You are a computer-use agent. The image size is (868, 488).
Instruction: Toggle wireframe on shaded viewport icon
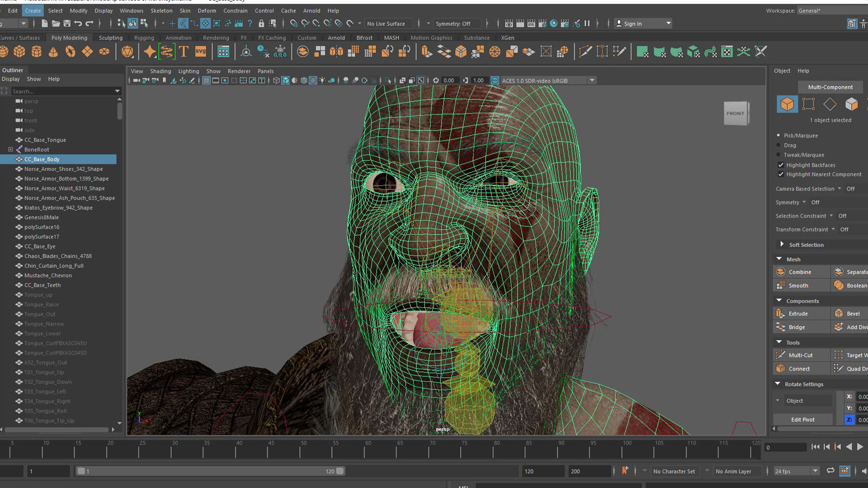[304, 80]
